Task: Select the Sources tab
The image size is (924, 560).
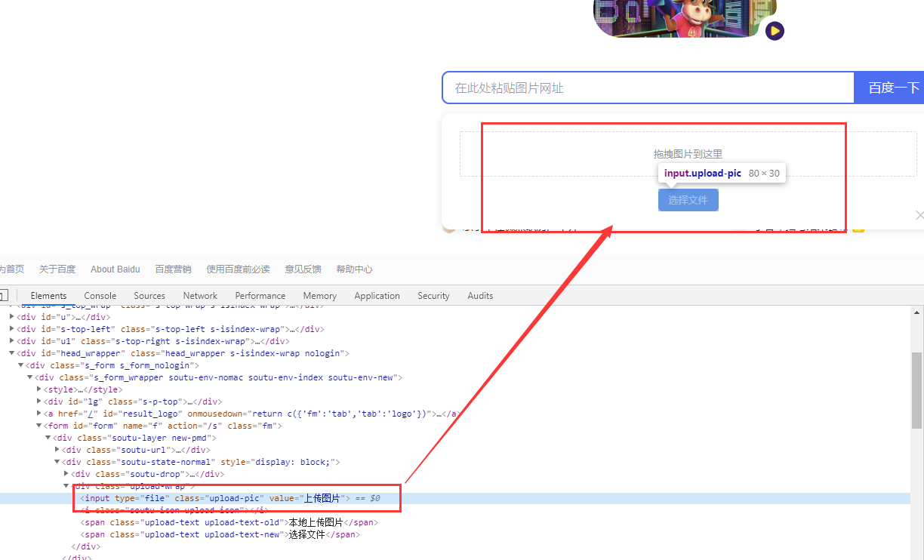Action: (149, 295)
